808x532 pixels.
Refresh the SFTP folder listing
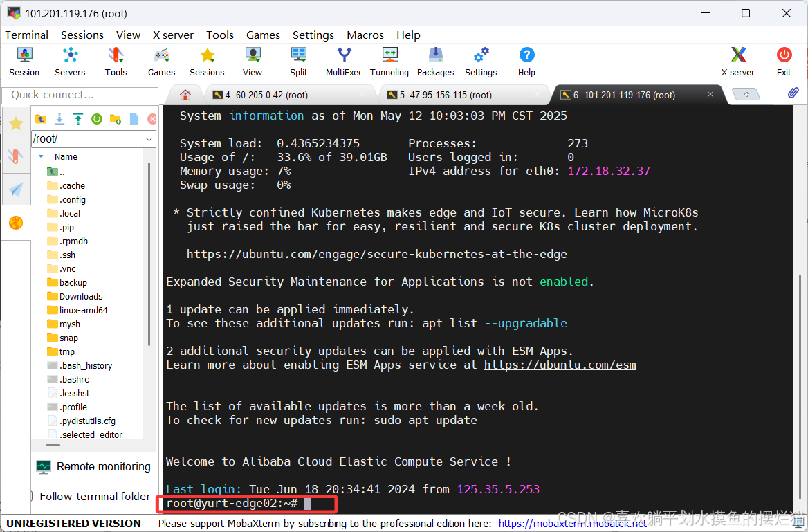coord(96,119)
